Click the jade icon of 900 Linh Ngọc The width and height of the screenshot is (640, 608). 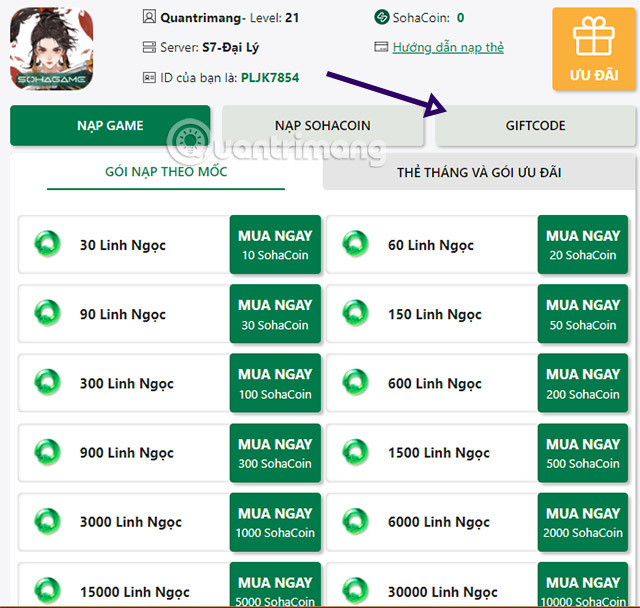point(47,452)
